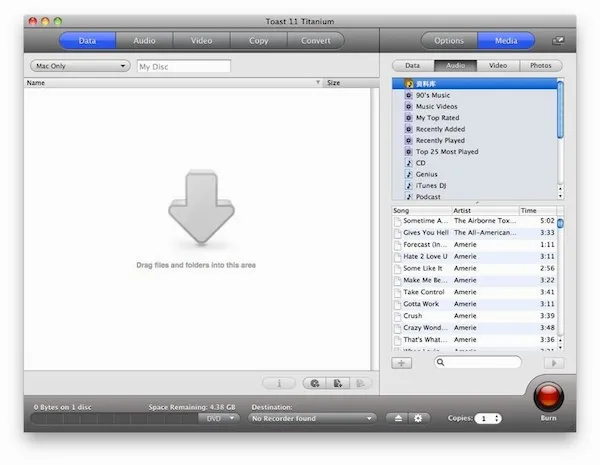Click the disc info "i" button
600x465 pixels.
[x=279, y=383]
